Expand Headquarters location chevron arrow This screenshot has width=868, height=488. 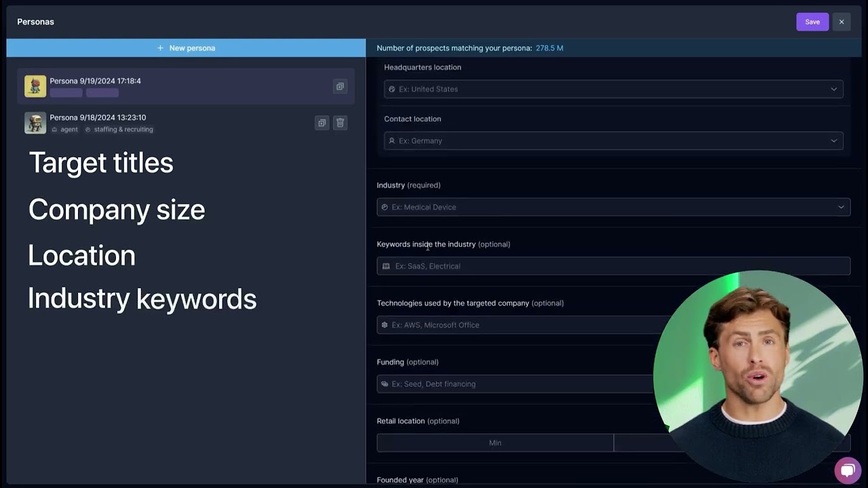(x=833, y=89)
